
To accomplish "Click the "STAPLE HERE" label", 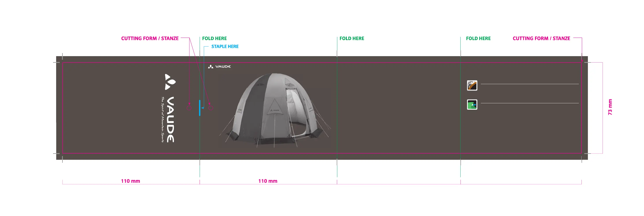I will [x=225, y=46].
